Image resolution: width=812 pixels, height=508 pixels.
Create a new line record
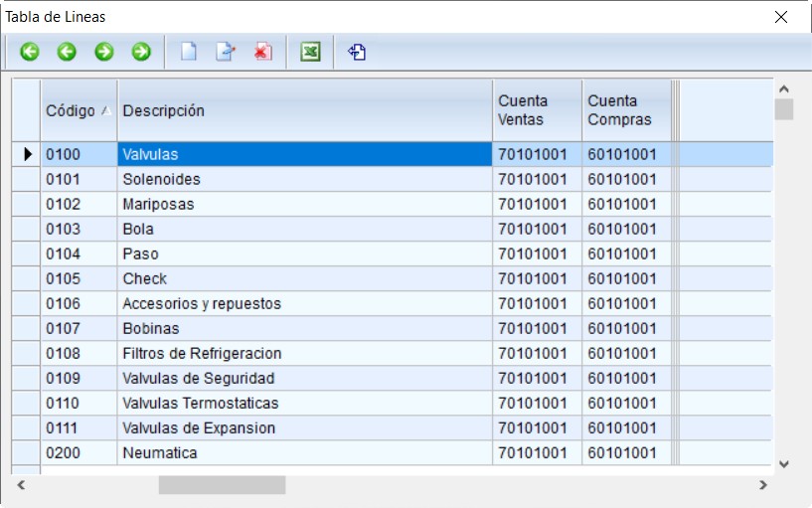click(188, 52)
